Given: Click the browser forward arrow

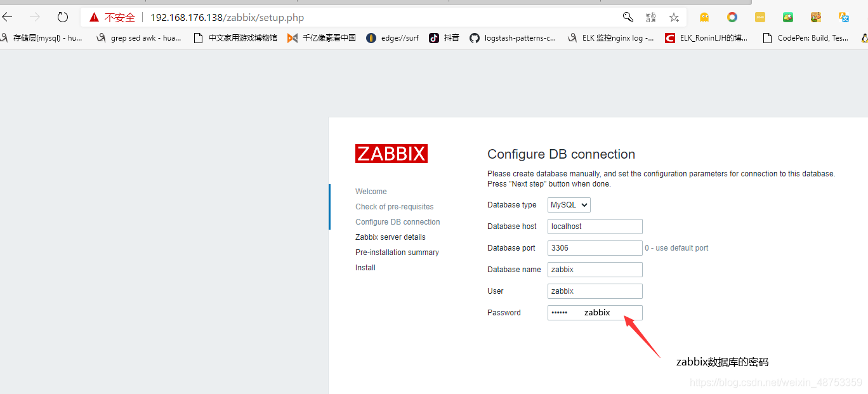Looking at the screenshot, I should 35,17.
